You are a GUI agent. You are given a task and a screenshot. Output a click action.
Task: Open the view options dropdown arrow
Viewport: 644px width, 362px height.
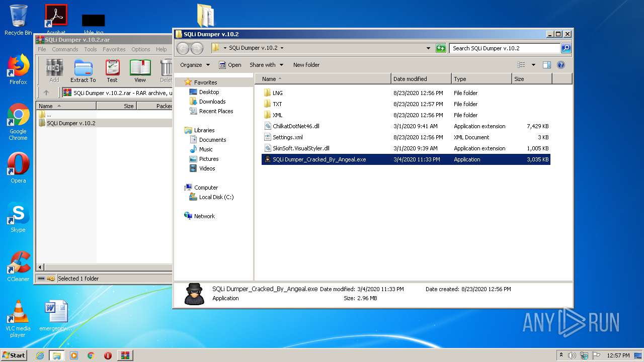tap(533, 65)
